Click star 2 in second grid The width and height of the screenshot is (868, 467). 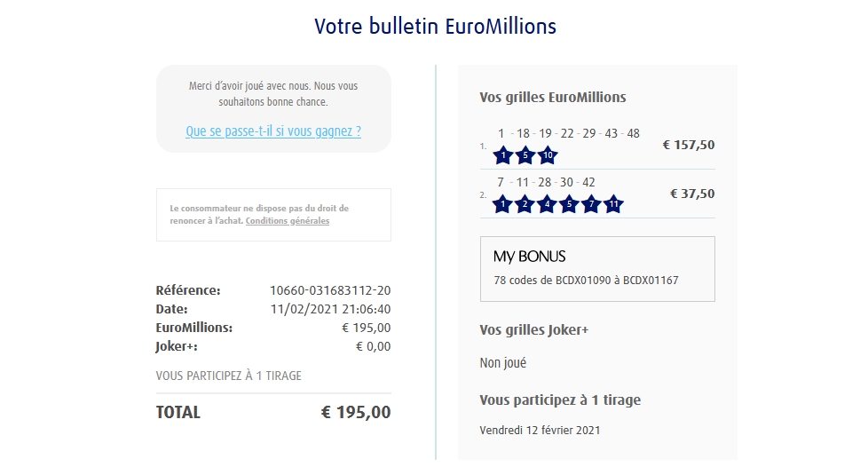[525, 204]
